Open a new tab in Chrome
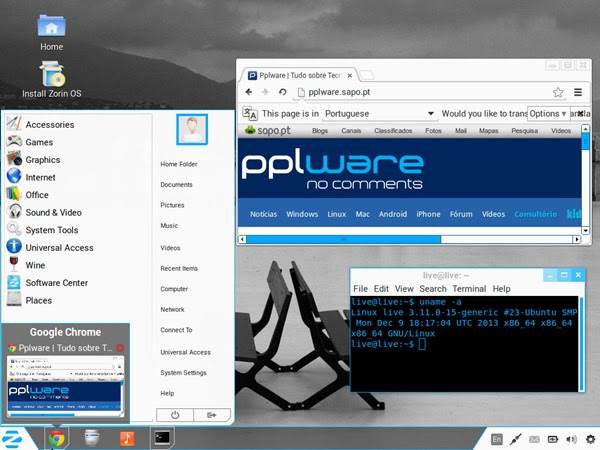Screen dimensions: 600x450 point(367,75)
